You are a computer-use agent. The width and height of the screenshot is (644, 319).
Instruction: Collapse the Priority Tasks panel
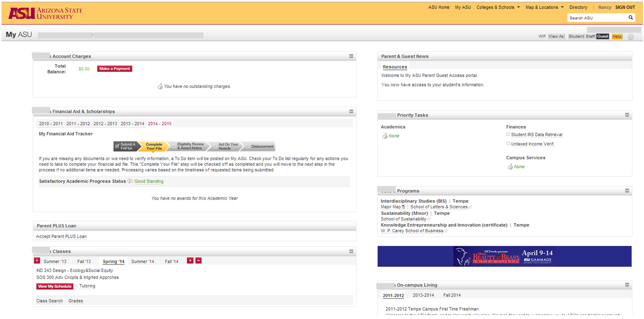[627, 115]
